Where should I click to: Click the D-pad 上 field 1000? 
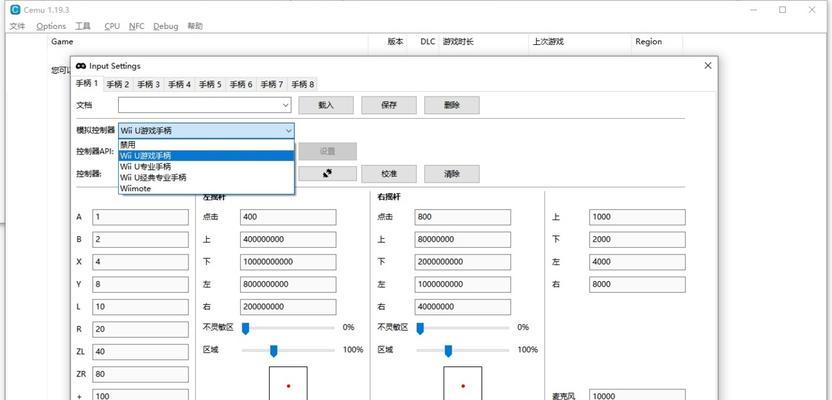(x=637, y=217)
